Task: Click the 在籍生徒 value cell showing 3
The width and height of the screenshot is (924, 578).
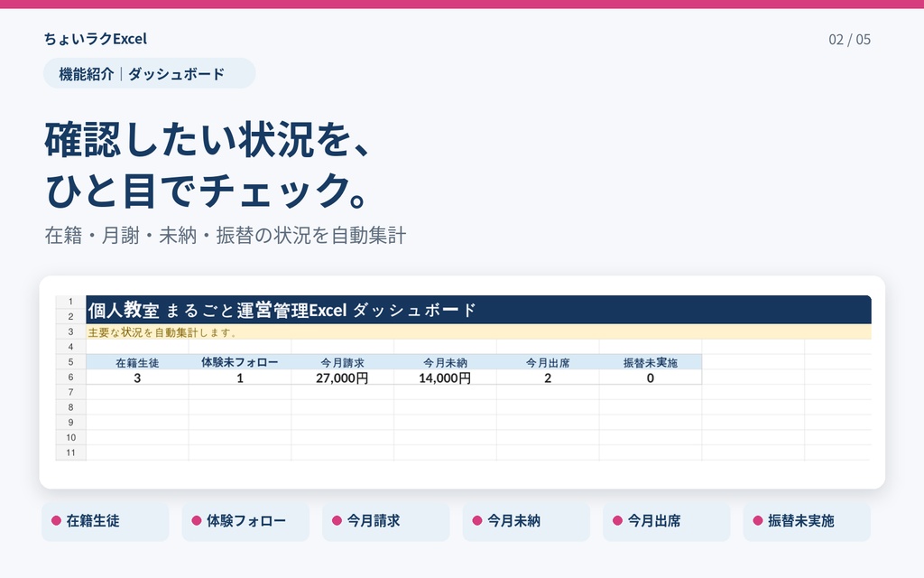Action: click(x=137, y=378)
